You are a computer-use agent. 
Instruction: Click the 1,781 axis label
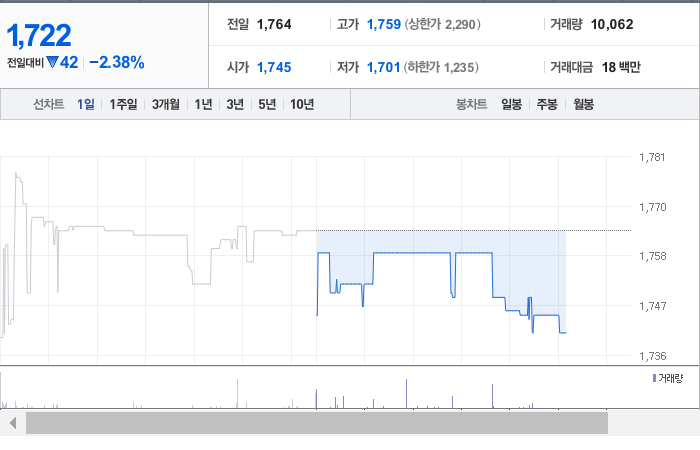[652, 157]
